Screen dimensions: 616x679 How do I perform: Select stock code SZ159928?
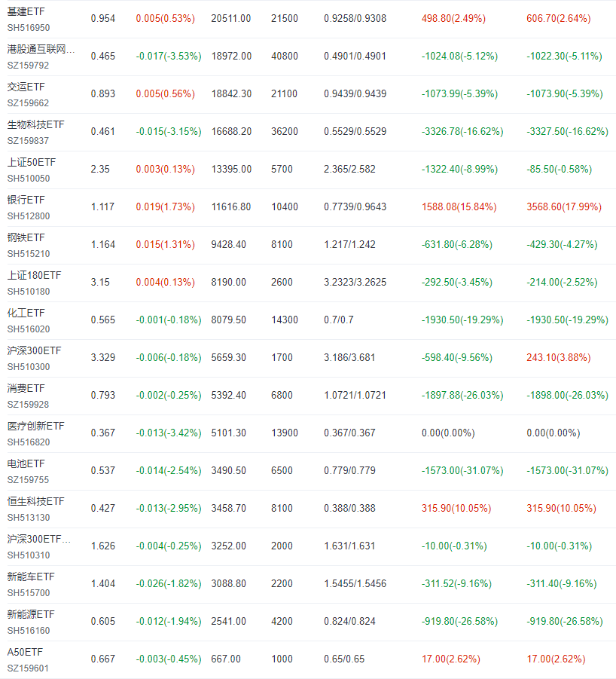pos(28,405)
